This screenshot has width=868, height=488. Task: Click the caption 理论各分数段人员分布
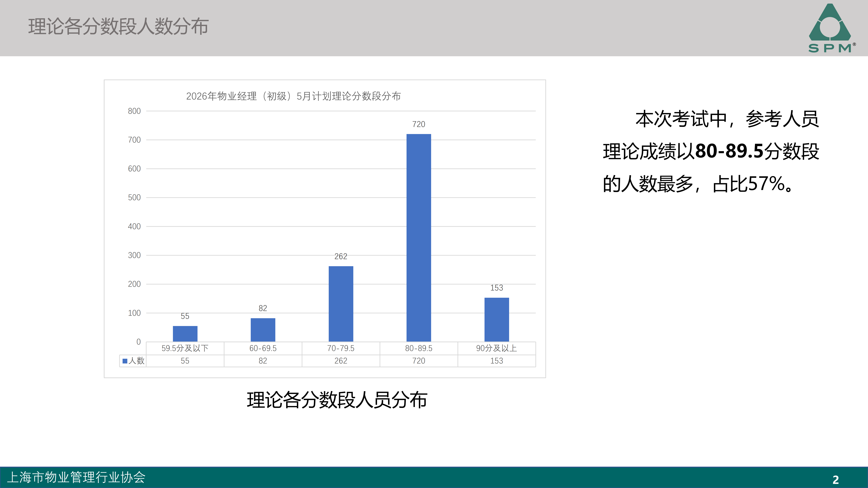337,400
